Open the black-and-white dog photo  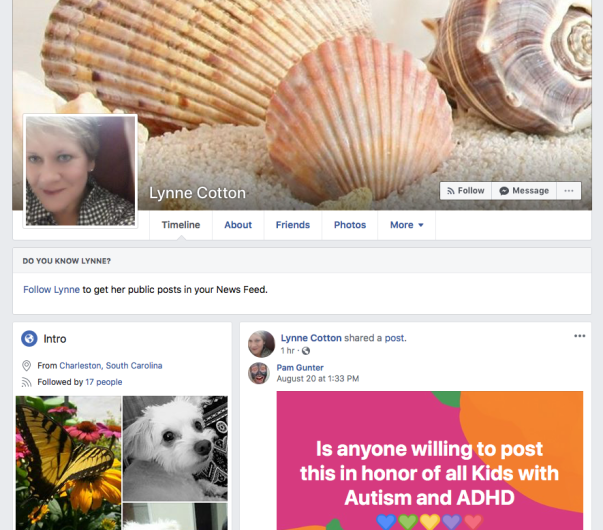pos(175,448)
